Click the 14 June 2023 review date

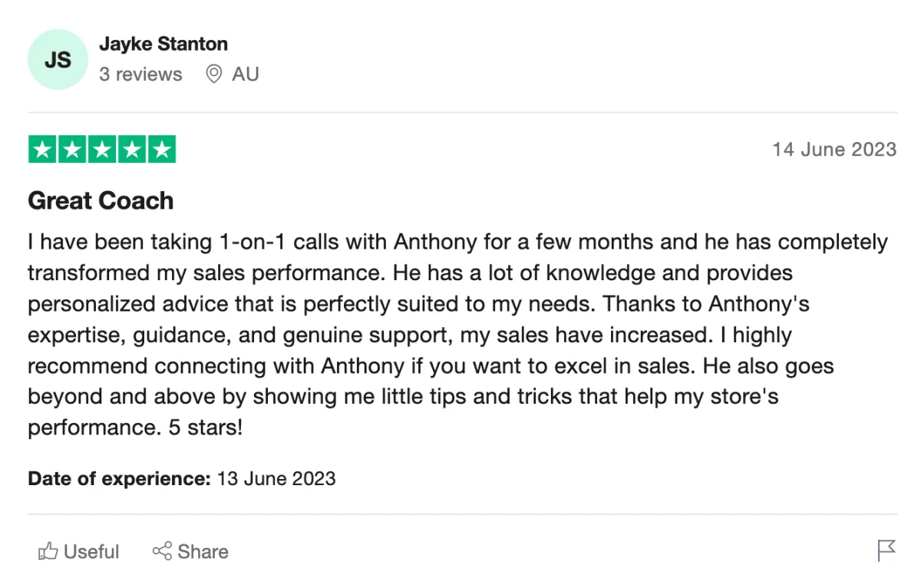834,149
